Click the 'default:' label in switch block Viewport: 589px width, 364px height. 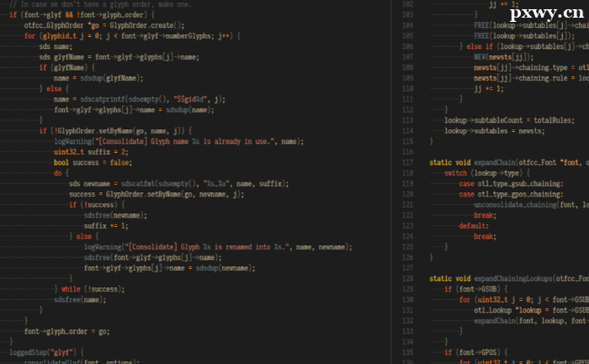coord(474,225)
